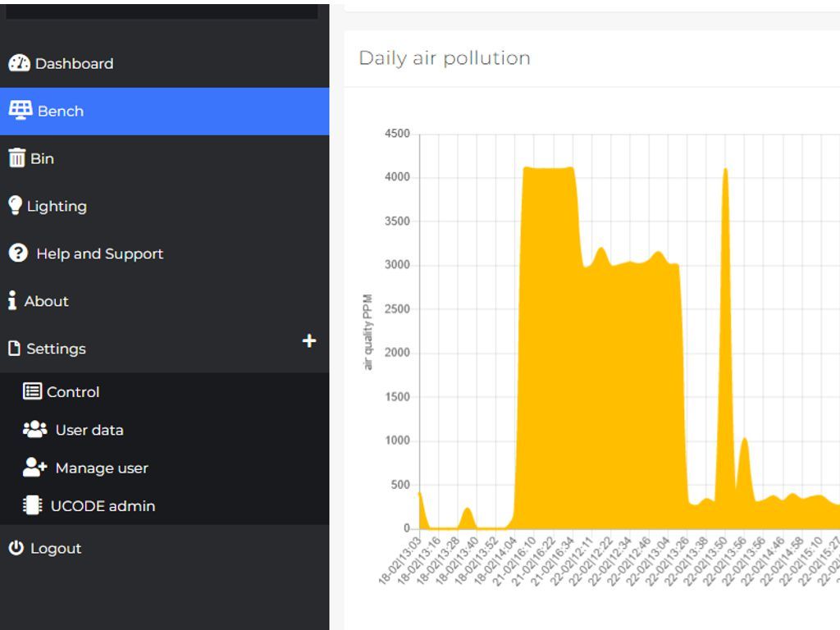Open the User data page link
Viewport: 840px width, 630px height.
(x=89, y=429)
